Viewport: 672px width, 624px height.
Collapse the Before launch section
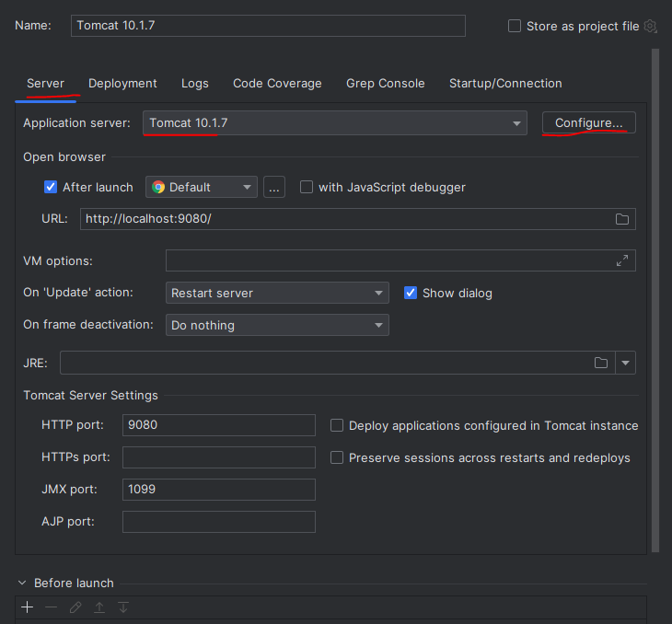point(22,583)
